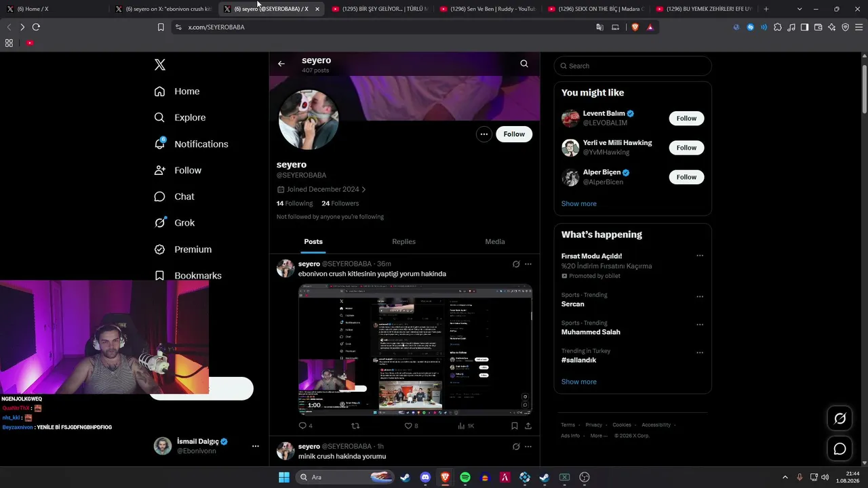The image size is (868, 488).
Task: Follow Yerli ve Milli Hawking
Action: 686,148
